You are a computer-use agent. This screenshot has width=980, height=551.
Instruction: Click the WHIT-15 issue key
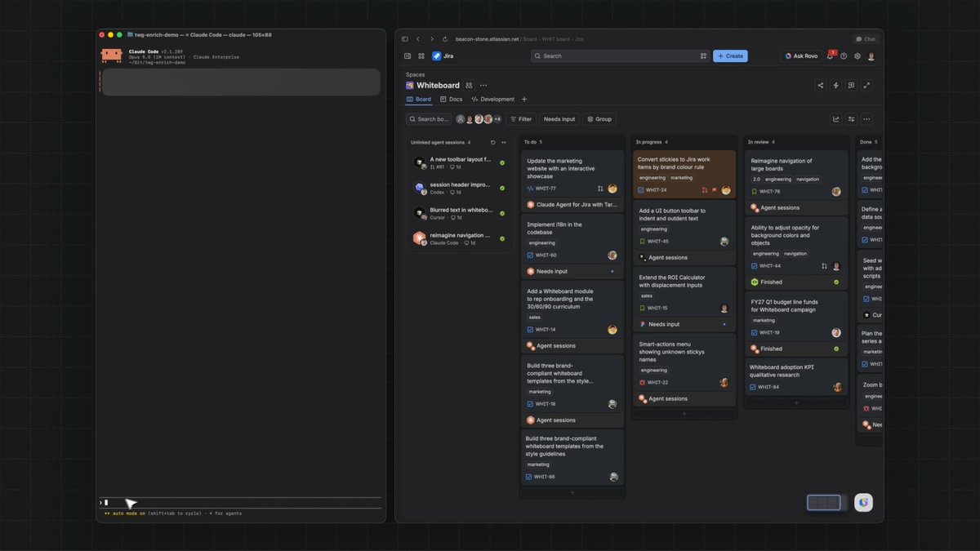point(657,309)
